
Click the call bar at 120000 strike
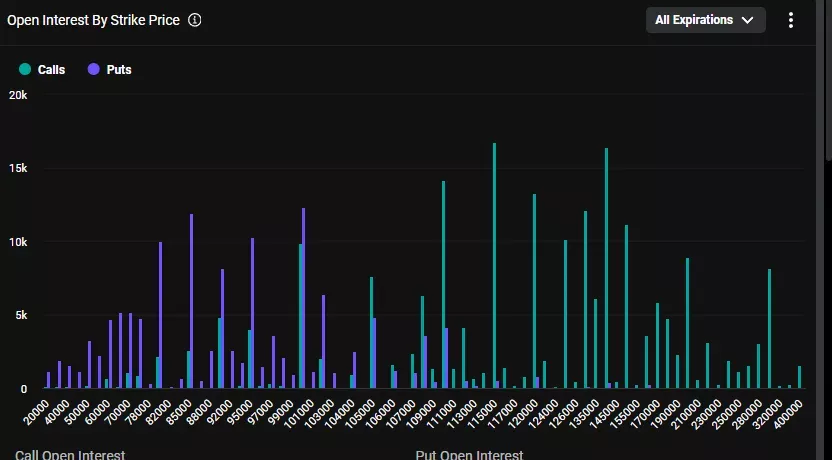coord(534,290)
